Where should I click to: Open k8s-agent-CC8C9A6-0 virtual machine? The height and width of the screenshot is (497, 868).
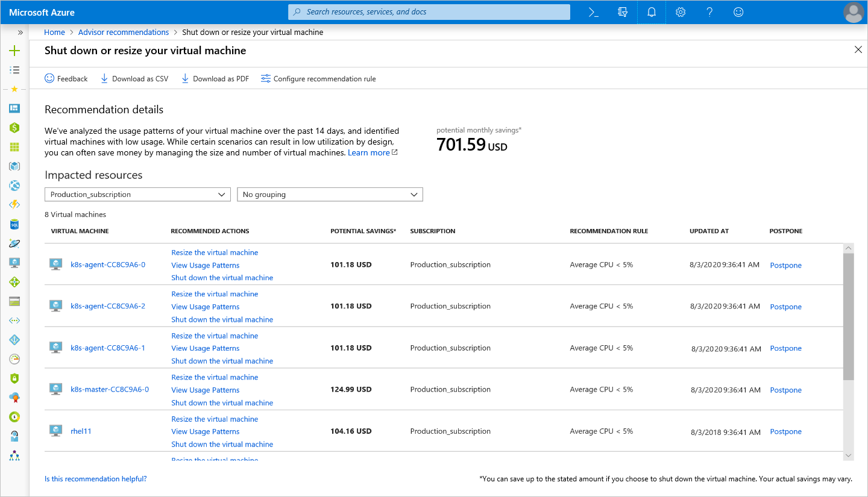coord(108,265)
